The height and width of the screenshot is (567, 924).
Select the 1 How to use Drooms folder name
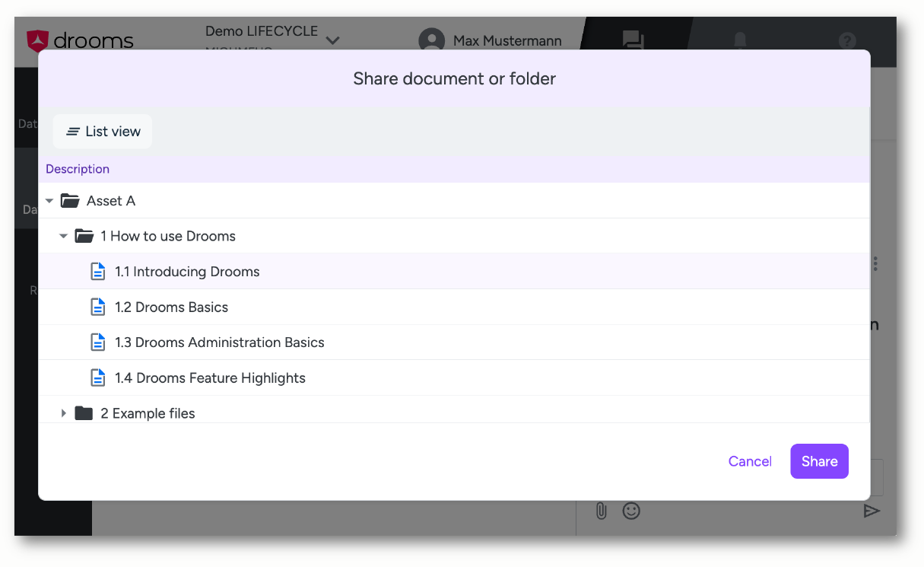168,236
